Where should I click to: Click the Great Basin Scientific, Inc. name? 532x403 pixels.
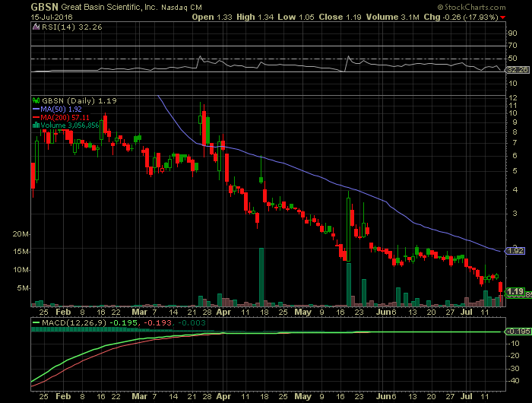[109, 7]
